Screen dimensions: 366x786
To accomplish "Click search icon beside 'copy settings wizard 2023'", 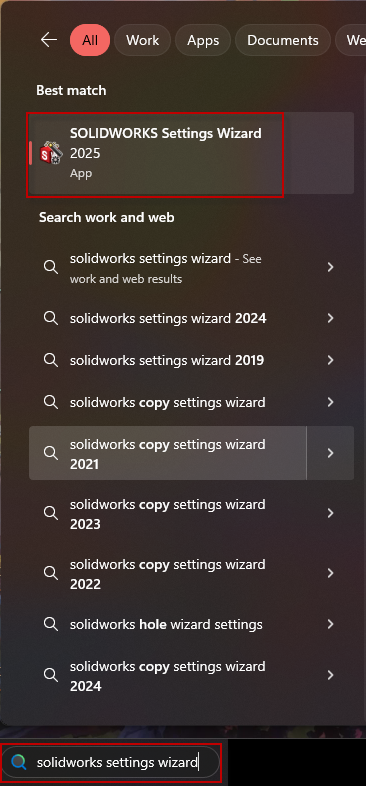I will click(x=51, y=513).
